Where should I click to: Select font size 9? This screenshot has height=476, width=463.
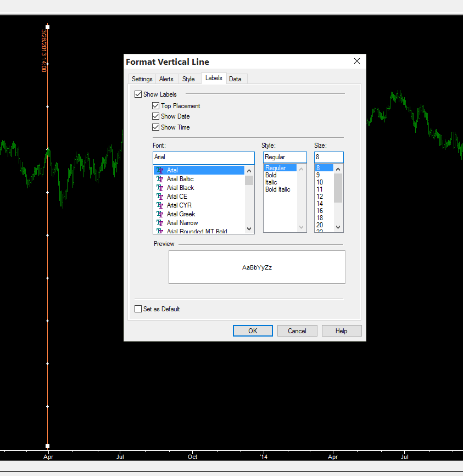[x=324, y=175]
